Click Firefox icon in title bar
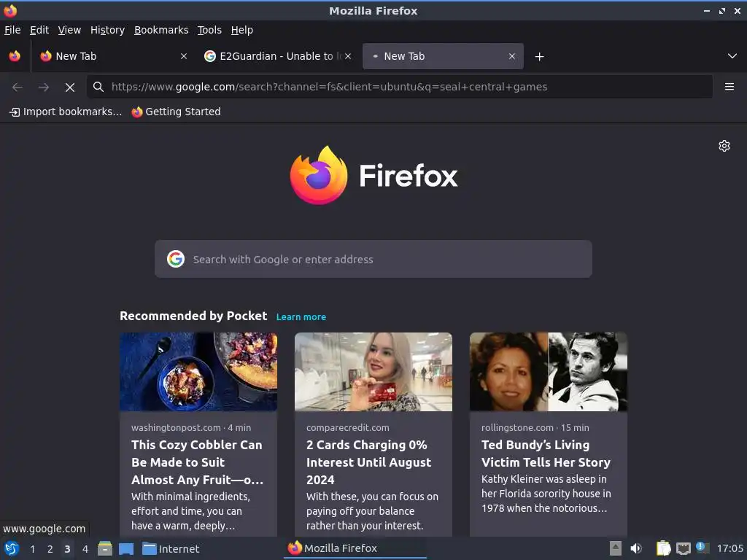 tap(10, 10)
